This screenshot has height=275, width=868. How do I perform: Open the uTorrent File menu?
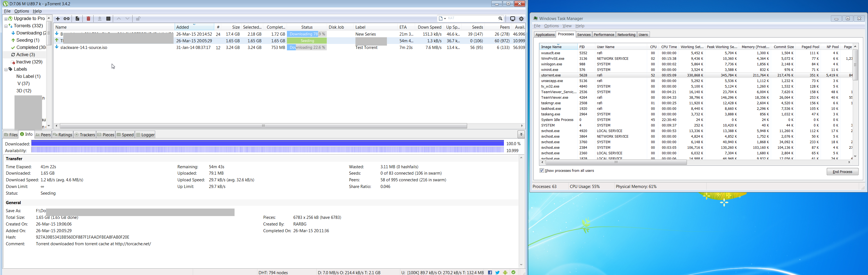(7, 11)
